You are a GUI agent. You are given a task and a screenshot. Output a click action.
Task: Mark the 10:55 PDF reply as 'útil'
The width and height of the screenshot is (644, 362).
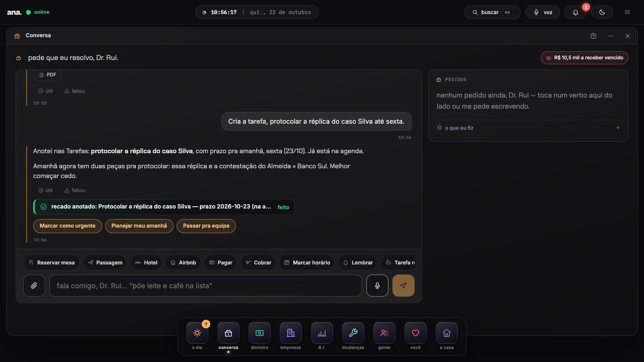46,91
